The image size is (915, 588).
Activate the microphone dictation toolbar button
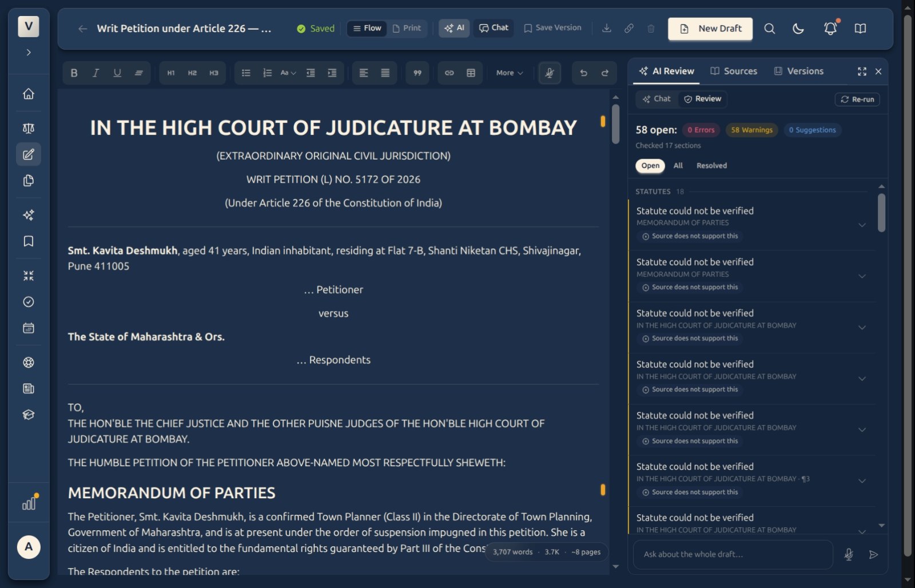click(x=550, y=73)
